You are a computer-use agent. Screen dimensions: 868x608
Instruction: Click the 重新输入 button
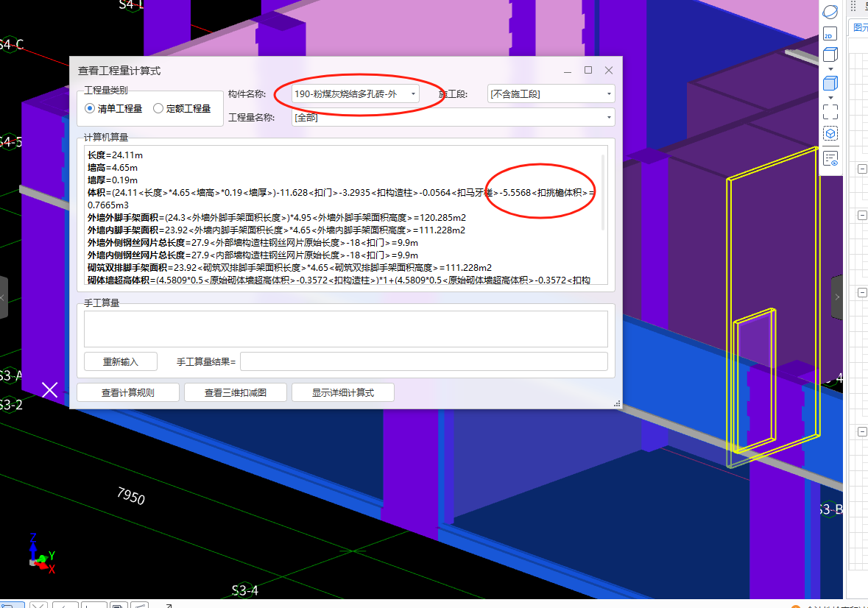pyautogui.click(x=121, y=362)
